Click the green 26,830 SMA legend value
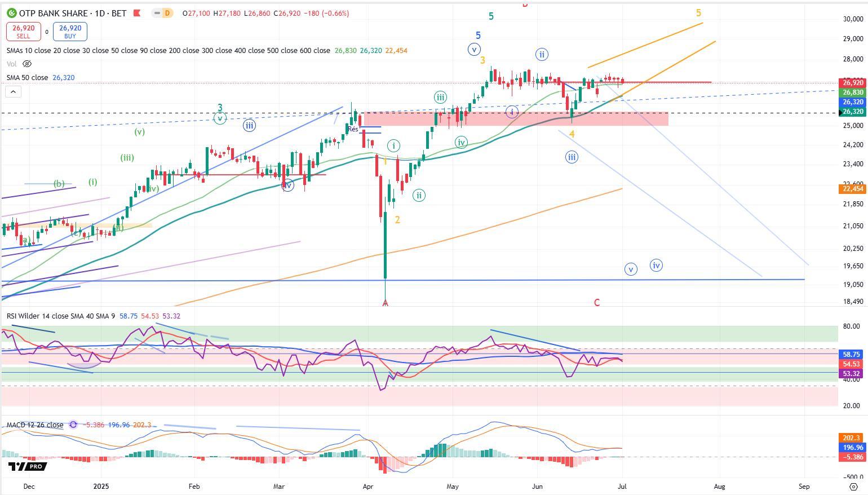868x495 pixels. (x=346, y=50)
